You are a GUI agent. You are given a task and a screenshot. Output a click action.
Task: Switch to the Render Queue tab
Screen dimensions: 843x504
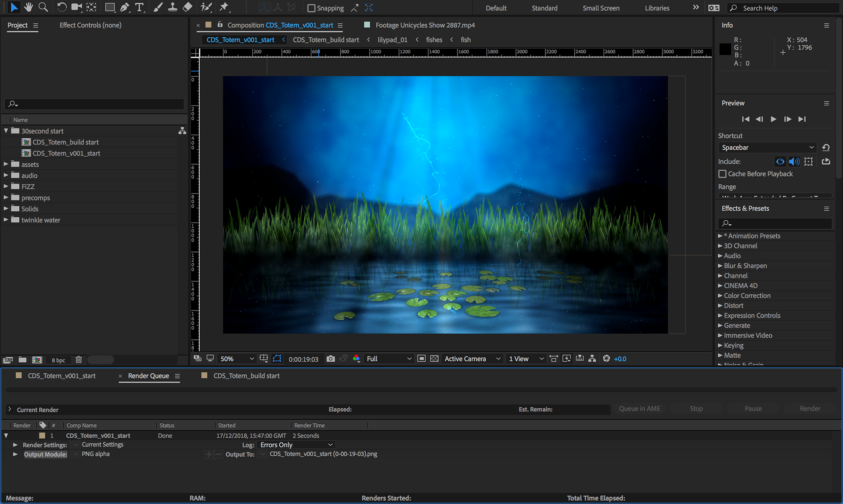148,376
